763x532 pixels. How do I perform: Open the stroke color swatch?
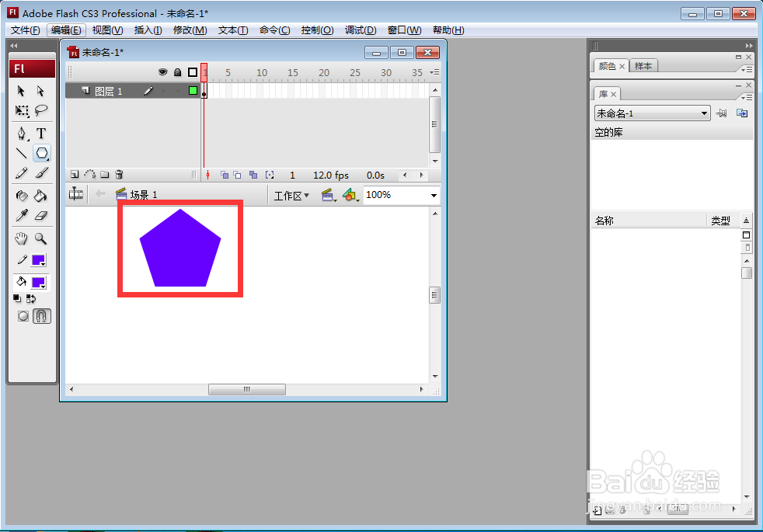(x=38, y=260)
